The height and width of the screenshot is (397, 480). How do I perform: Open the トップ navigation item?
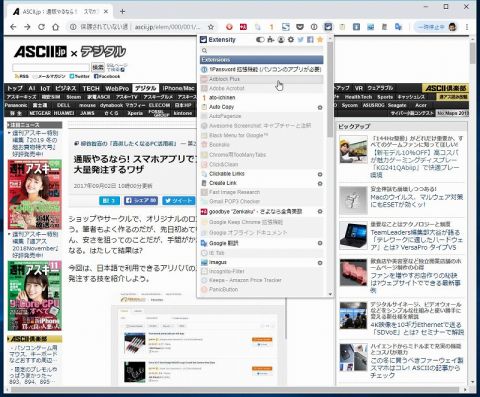tap(15, 88)
